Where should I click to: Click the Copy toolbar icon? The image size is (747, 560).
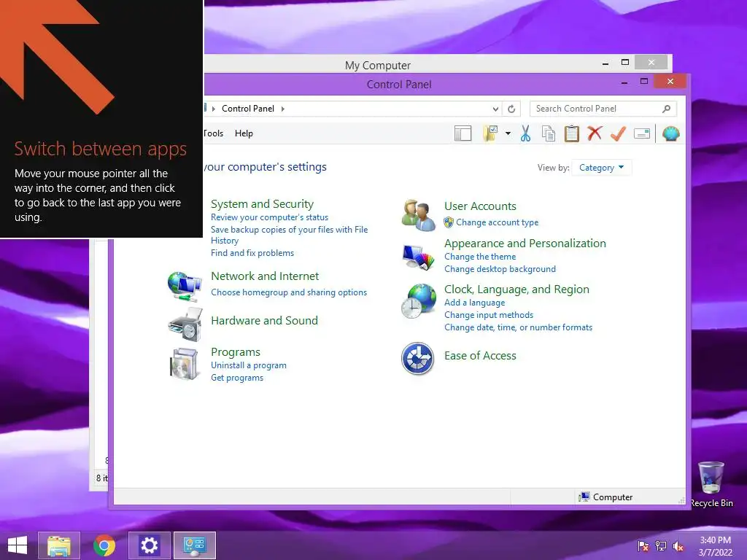pos(549,134)
